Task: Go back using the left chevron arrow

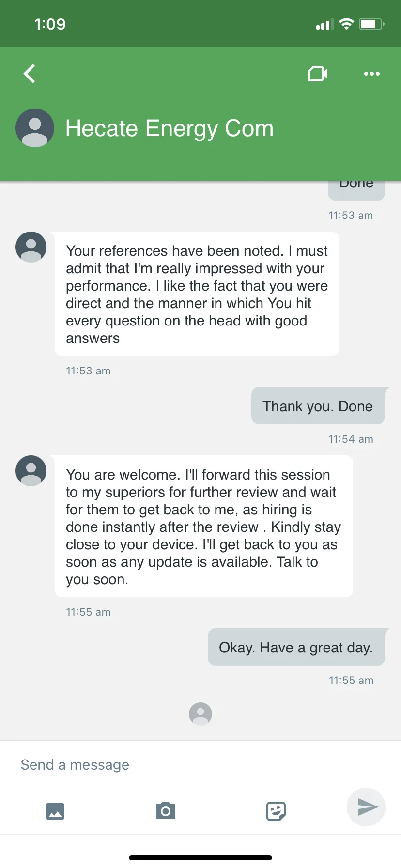Action: click(30, 74)
